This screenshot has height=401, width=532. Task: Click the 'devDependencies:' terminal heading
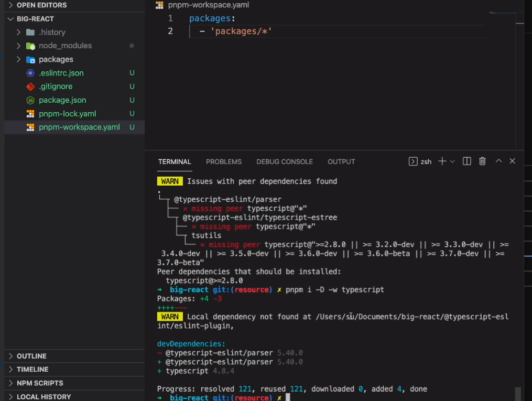(191, 344)
